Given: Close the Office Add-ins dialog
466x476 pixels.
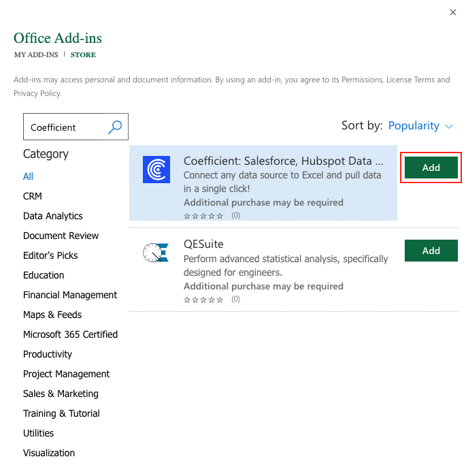Looking at the screenshot, I should [453, 12].
